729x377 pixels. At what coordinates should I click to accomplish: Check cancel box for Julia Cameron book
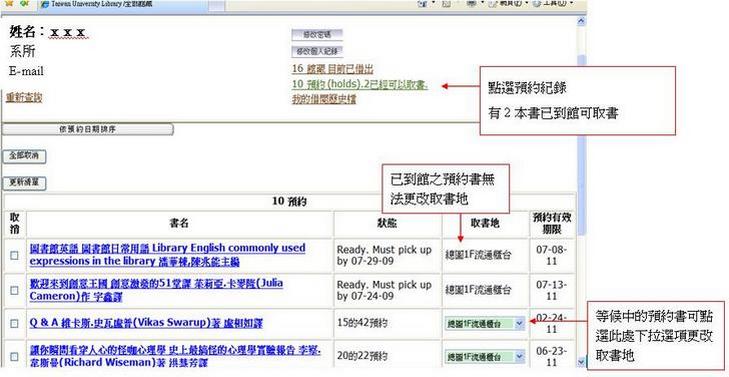point(15,290)
